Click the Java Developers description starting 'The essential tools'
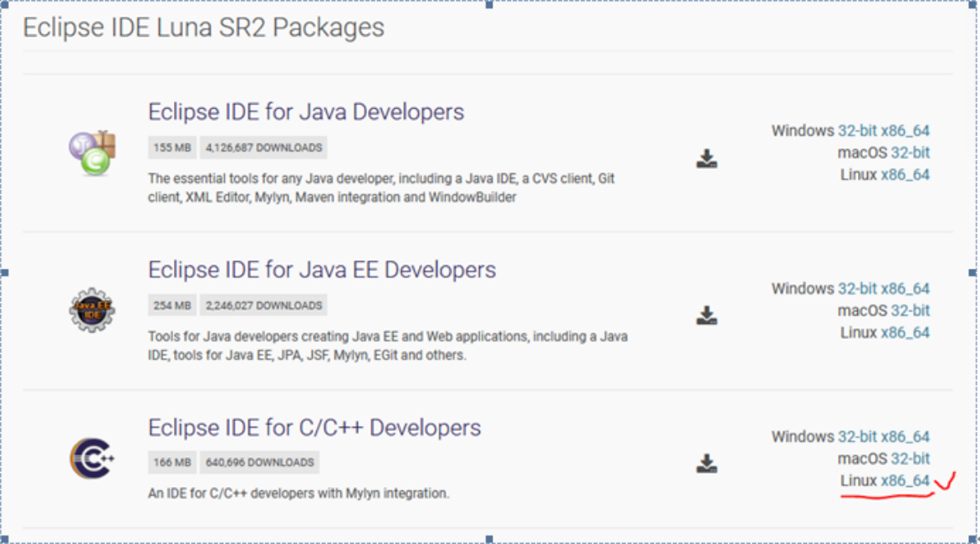Viewport: 980px width, 544px height. pyautogui.click(x=381, y=187)
